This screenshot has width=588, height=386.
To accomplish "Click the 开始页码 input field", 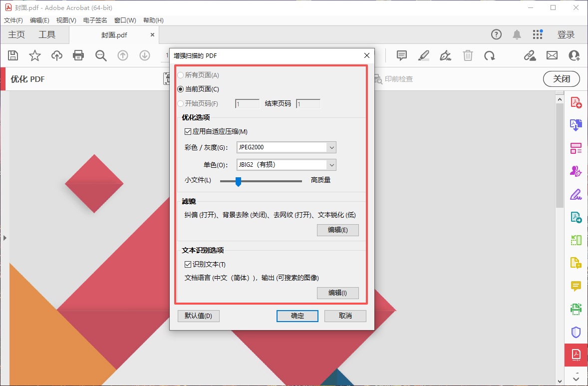I will [x=248, y=104].
